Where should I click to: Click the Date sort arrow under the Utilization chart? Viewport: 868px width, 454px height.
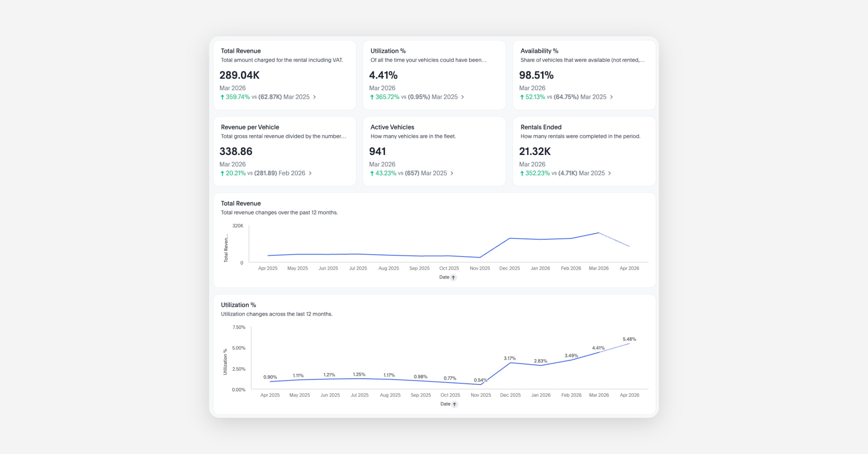(x=454, y=404)
